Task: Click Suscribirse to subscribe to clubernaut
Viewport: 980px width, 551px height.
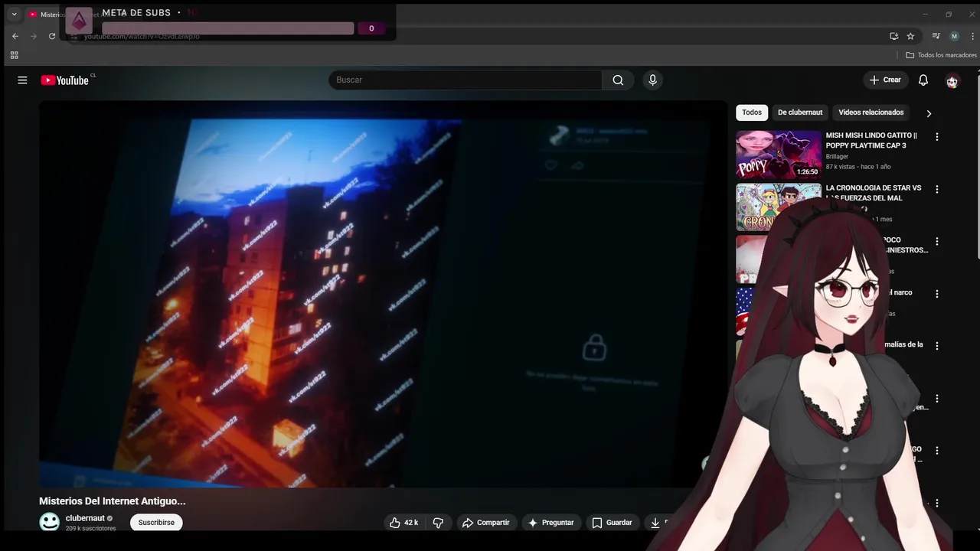Action: [x=156, y=523]
